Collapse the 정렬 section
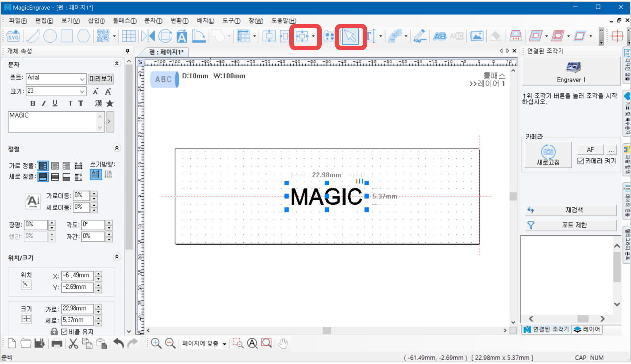Viewport: 631px width, 364px height. 117,148
